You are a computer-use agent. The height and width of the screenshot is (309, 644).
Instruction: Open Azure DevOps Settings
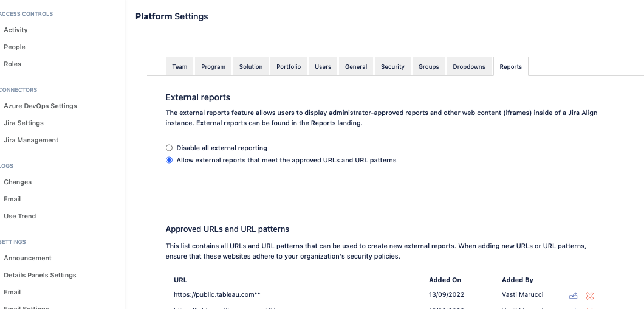(40, 106)
